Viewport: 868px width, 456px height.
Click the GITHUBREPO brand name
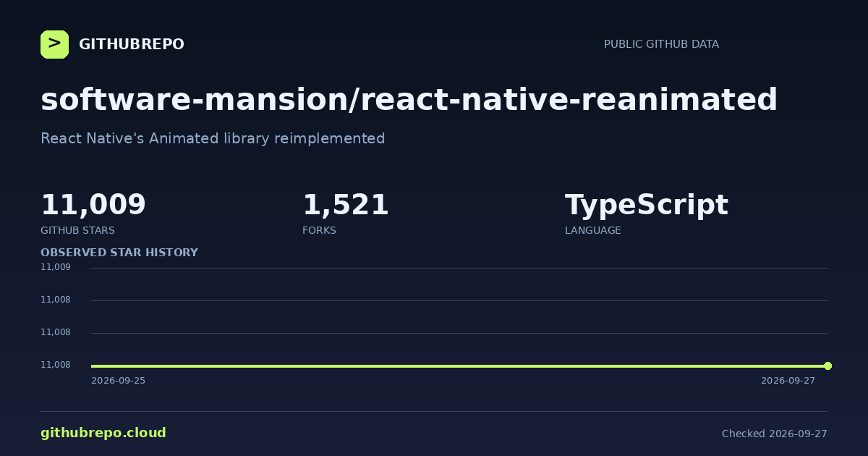click(132, 45)
